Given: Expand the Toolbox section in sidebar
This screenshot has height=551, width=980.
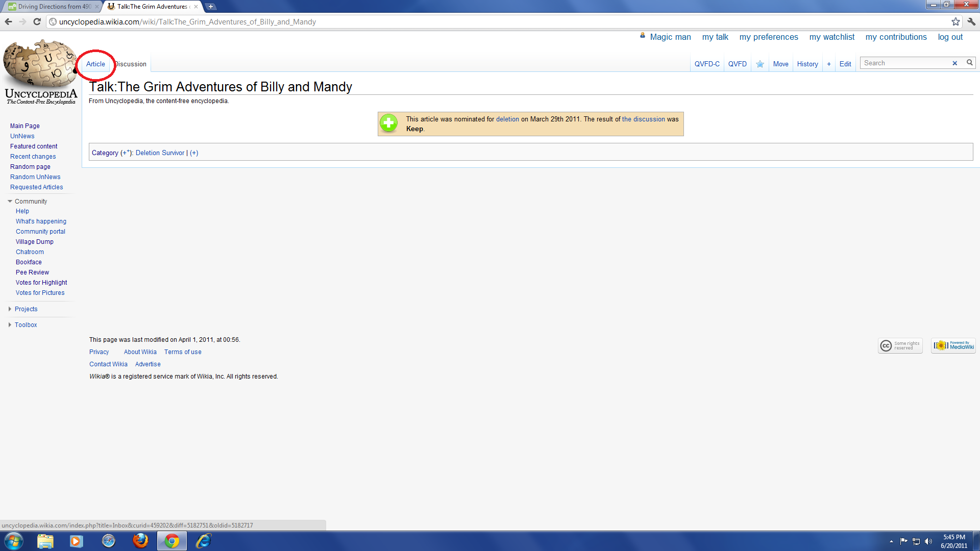Looking at the screenshot, I should (26, 325).
